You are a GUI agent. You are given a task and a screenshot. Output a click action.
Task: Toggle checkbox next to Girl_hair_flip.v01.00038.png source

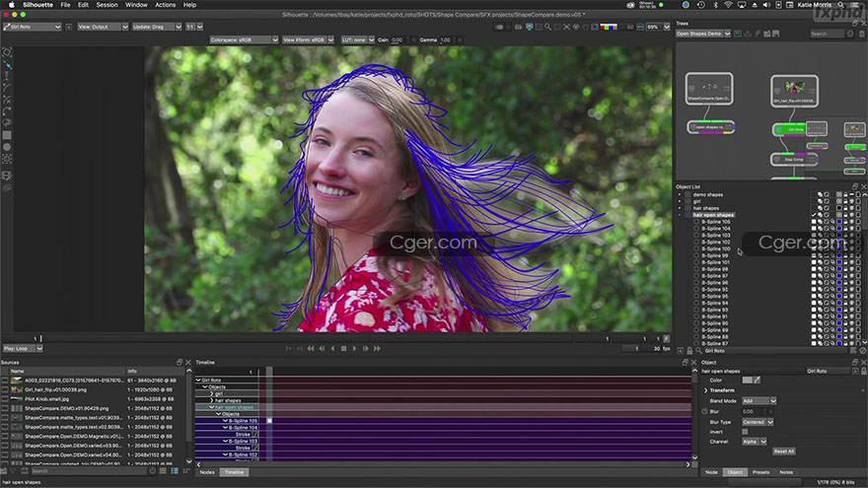click(5, 389)
